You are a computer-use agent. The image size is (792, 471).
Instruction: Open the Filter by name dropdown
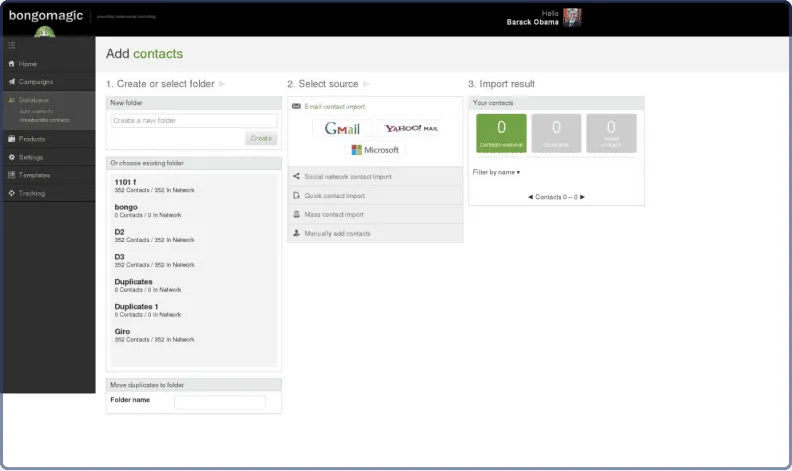click(x=496, y=172)
